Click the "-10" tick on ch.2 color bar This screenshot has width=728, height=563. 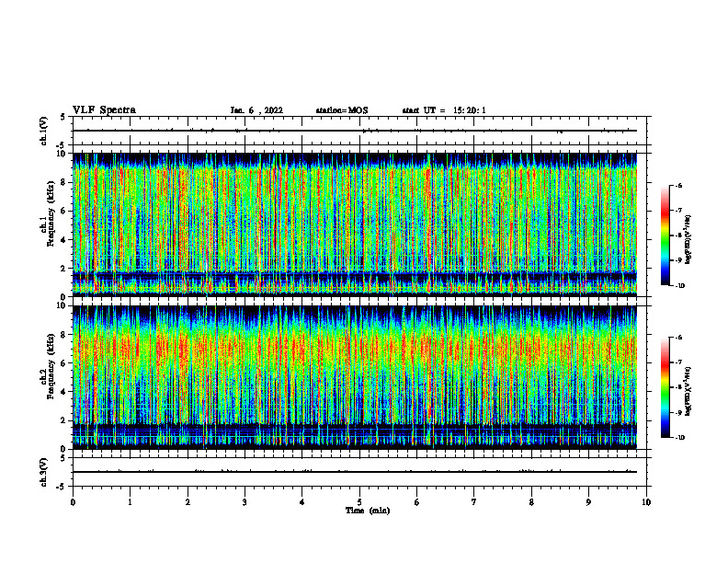(x=679, y=438)
